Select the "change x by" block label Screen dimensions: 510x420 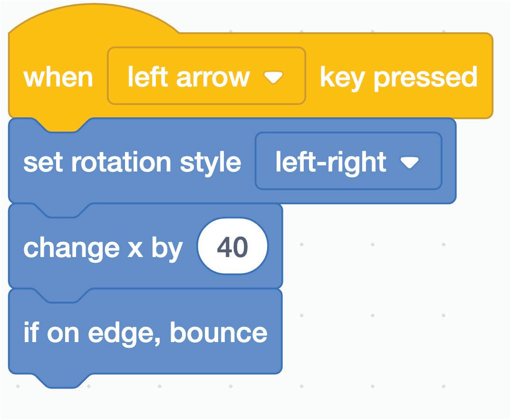coord(103,248)
